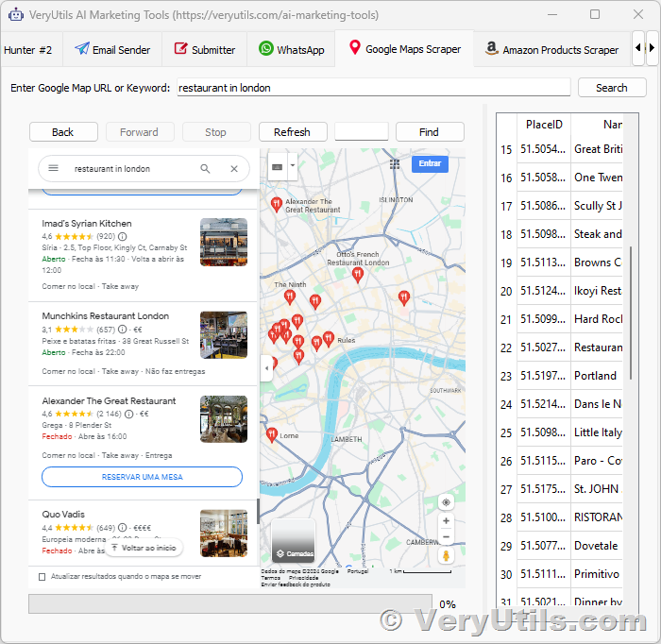This screenshot has height=644, width=661.
Task: Open Imad's Syrian Kitchen photo thumbnail
Action: click(x=224, y=242)
